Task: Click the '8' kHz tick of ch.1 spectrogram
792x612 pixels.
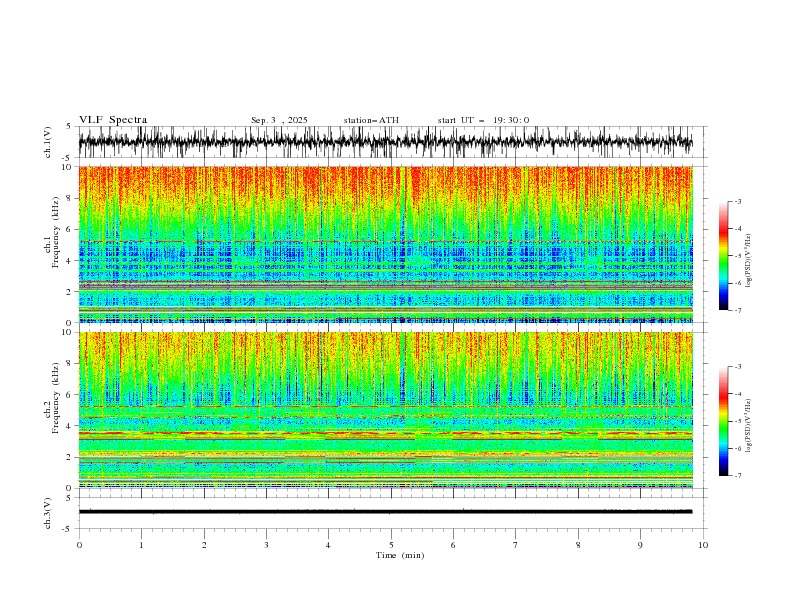Action: click(70, 198)
